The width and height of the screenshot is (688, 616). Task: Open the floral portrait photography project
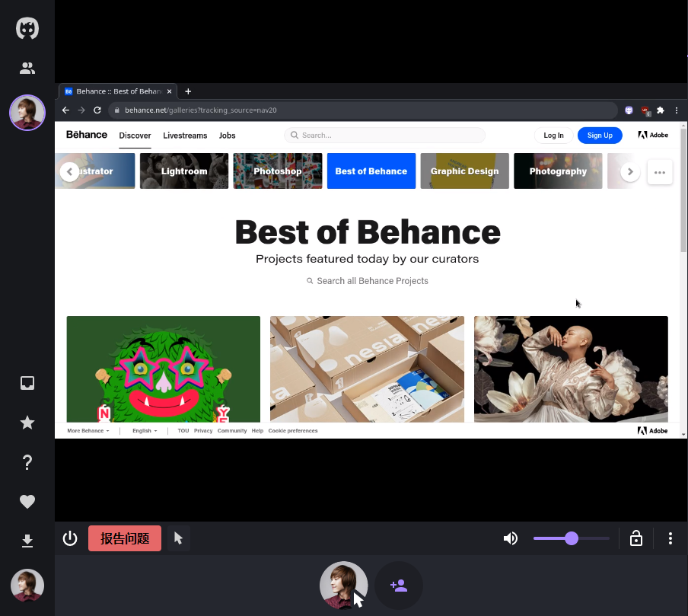(x=571, y=369)
